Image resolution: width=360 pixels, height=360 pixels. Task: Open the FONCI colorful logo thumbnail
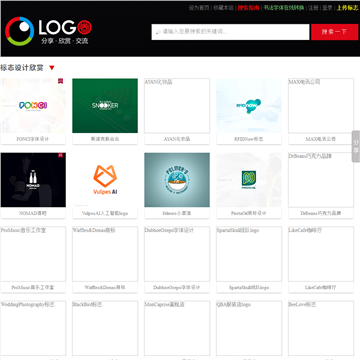pos(33,106)
